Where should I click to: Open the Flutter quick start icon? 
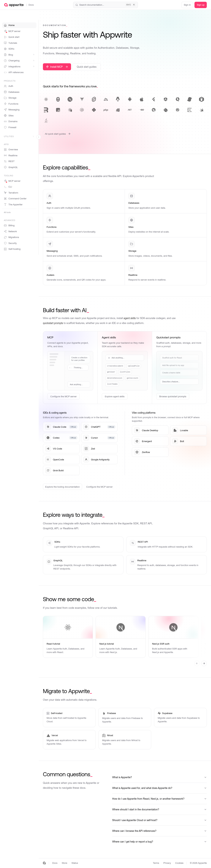pyautogui.click(x=154, y=99)
